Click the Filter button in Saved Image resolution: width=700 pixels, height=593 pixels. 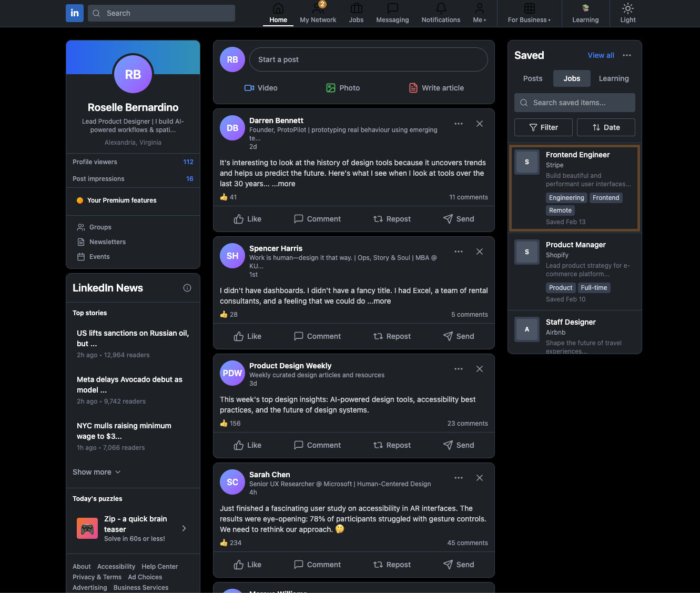(x=543, y=127)
